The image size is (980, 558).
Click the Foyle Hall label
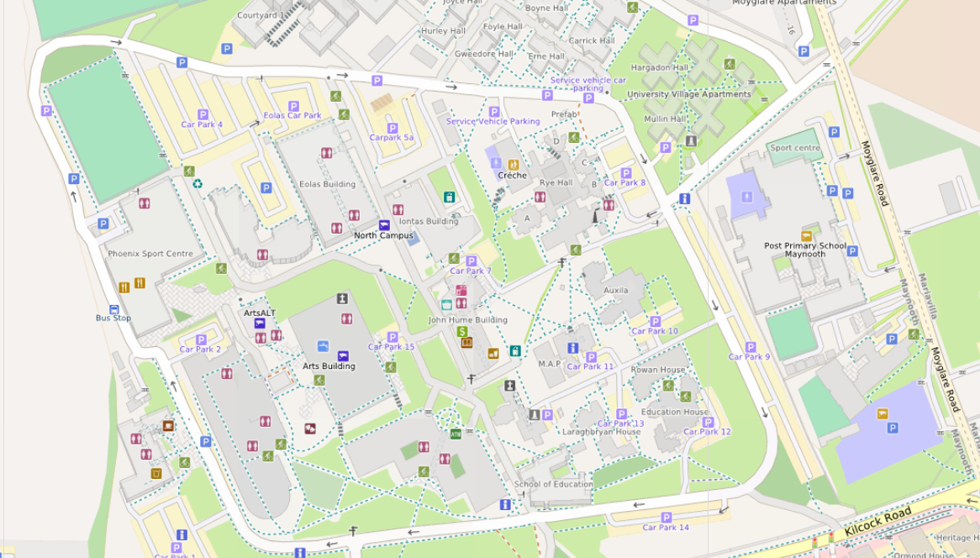coord(503,27)
